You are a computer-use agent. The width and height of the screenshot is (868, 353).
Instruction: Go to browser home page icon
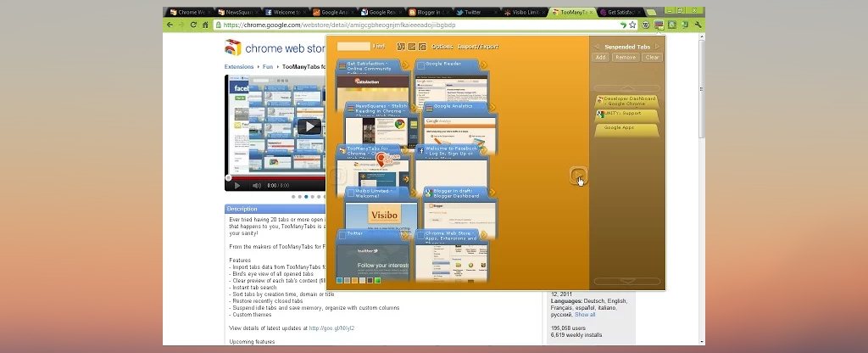pos(205,25)
